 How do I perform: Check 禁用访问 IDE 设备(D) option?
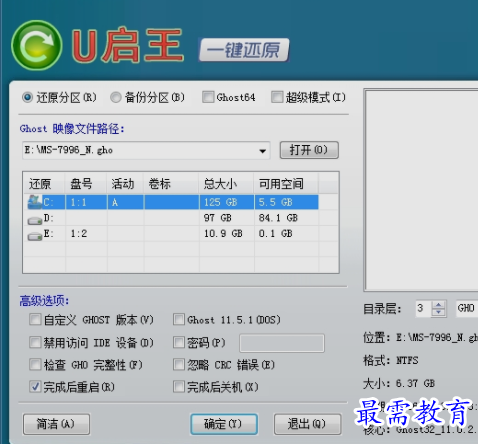point(35,342)
